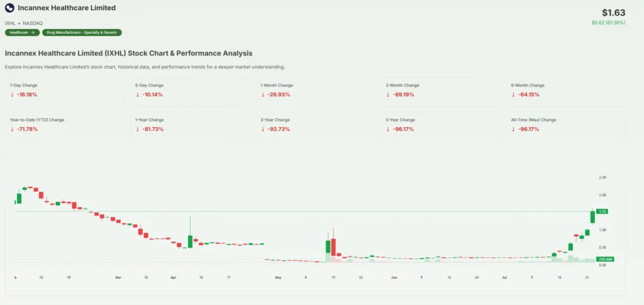Click the 1.53 price label on chart axis
644x305 pixels.
(602, 211)
